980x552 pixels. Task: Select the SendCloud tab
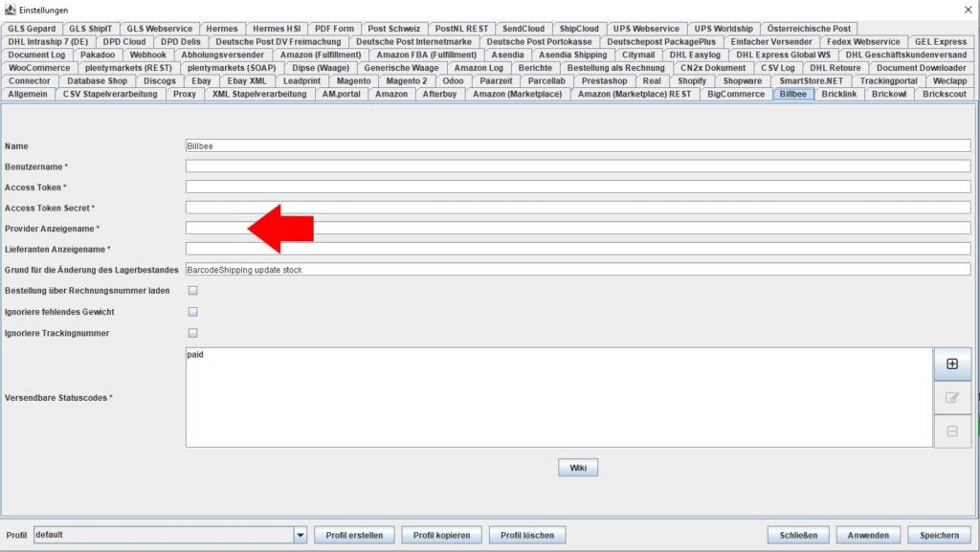point(523,28)
